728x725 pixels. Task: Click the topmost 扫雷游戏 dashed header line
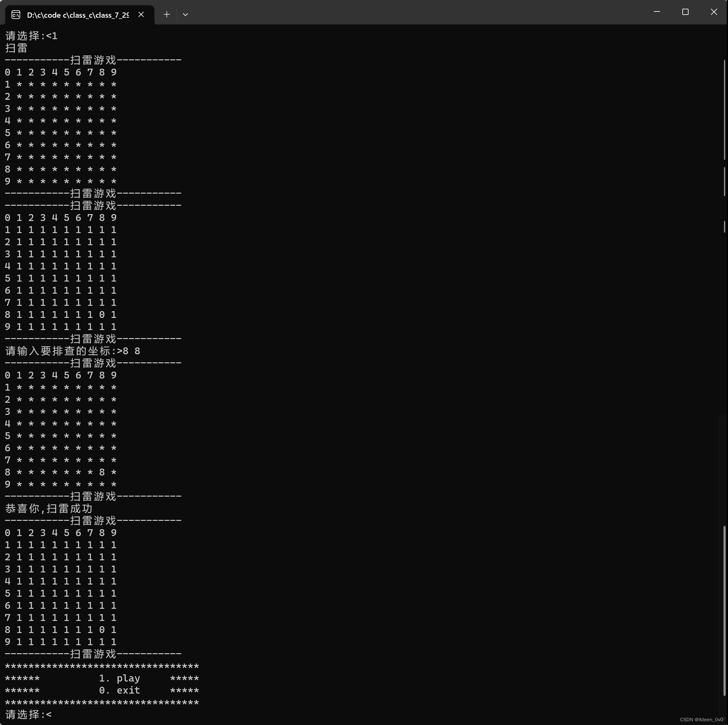[x=93, y=60]
